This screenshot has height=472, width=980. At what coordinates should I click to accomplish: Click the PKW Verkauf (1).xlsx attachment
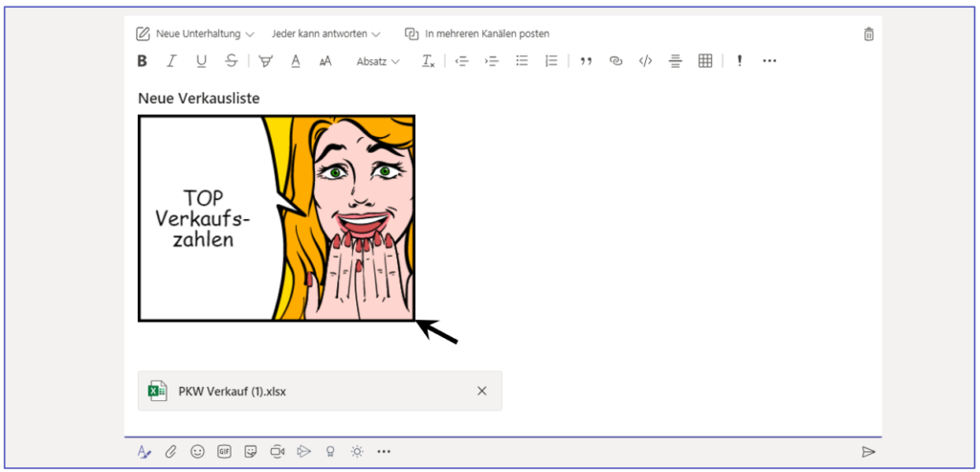pyautogui.click(x=320, y=391)
